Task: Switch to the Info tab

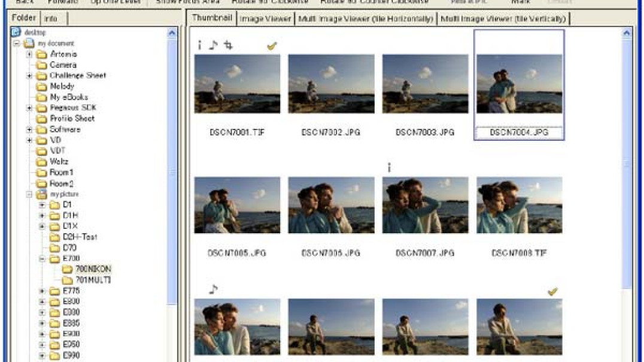Action: (51, 19)
